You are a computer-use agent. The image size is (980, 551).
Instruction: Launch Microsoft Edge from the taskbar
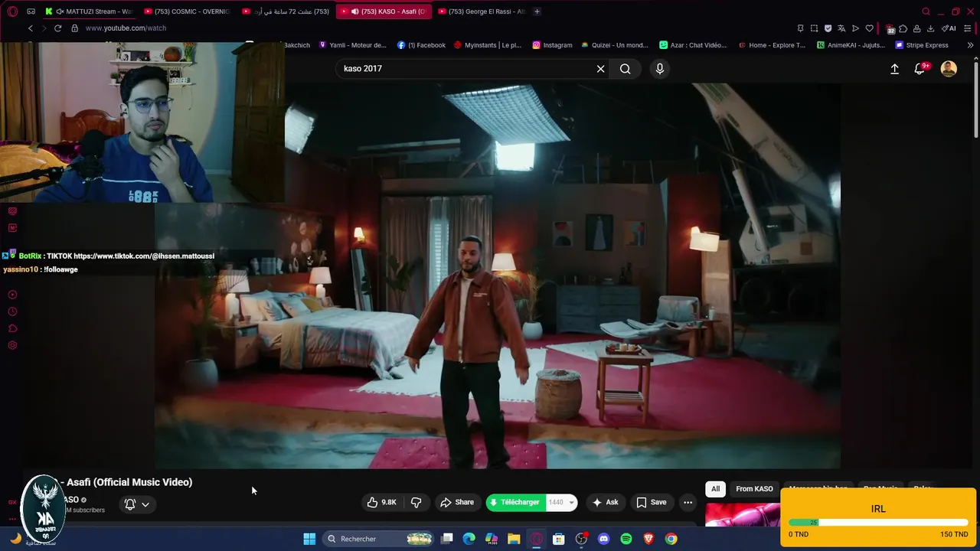[469, 539]
